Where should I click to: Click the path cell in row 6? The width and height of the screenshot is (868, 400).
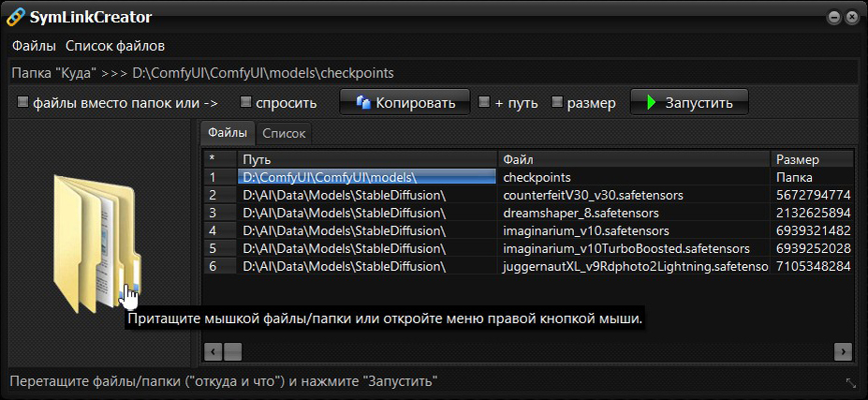tap(367, 266)
